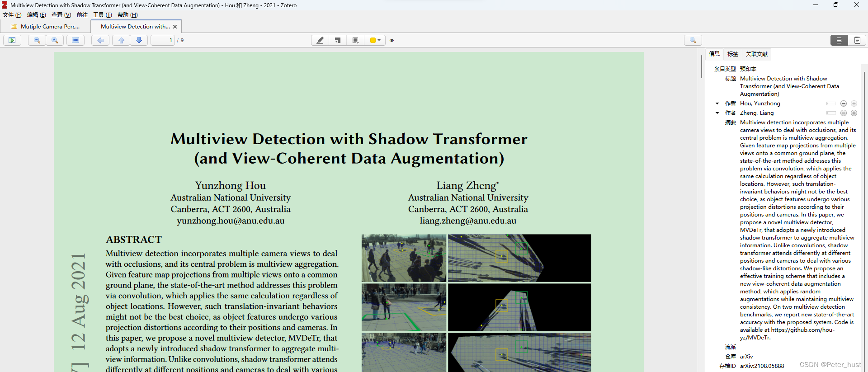Edit the author name Zheng, Liang
868x372 pixels.
[x=757, y=113]
